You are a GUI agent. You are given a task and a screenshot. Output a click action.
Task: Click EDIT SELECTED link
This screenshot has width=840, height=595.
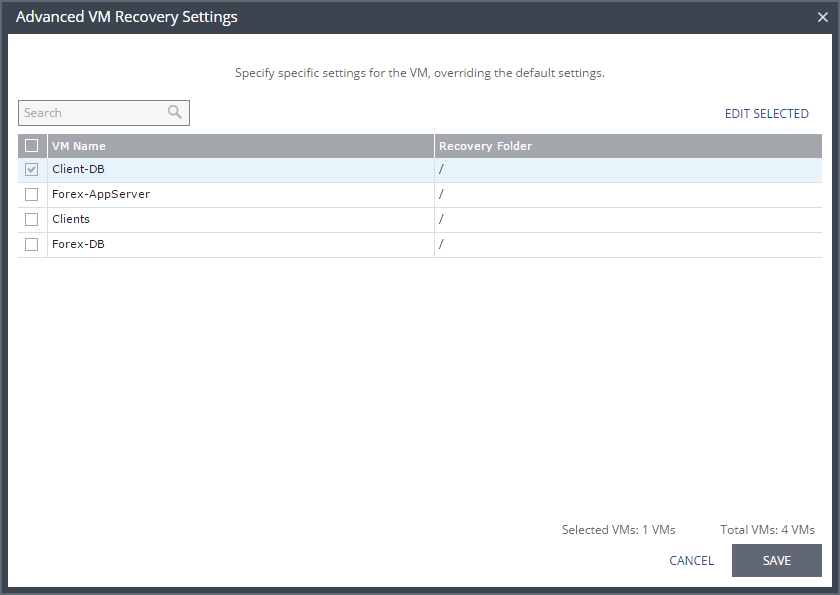click(x=767, y=114)
